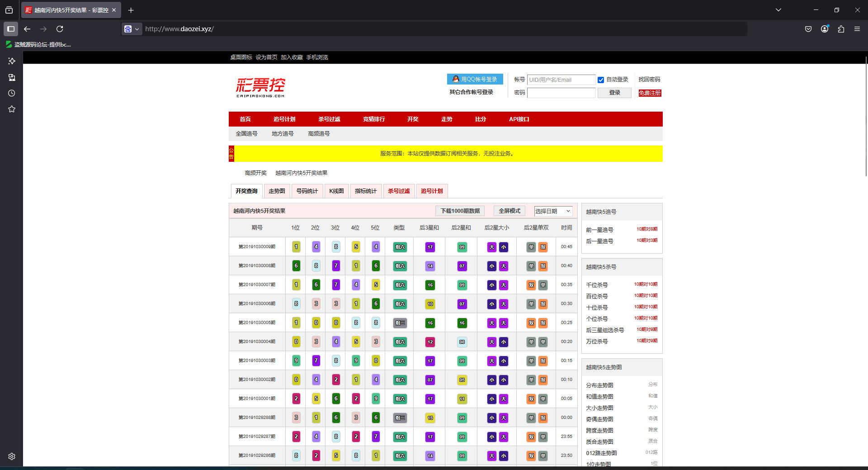
Task: Switch to the 走势图 tab
Action: pos(277,191)
